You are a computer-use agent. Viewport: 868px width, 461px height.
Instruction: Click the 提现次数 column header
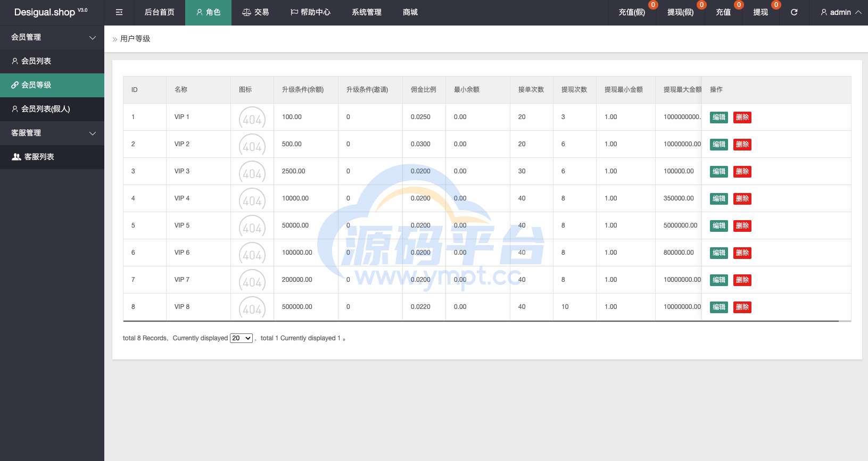coord(574,90)
